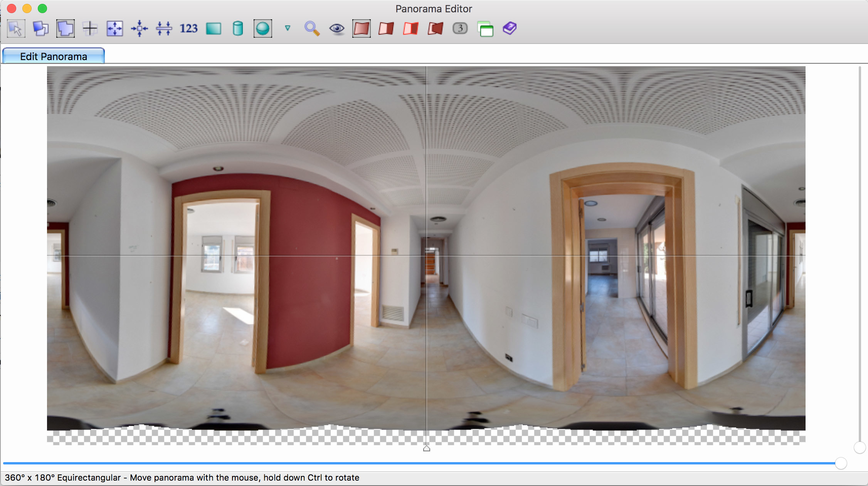Select the bright red edit mode icon
Screen dimensions: 868x486
410,28
